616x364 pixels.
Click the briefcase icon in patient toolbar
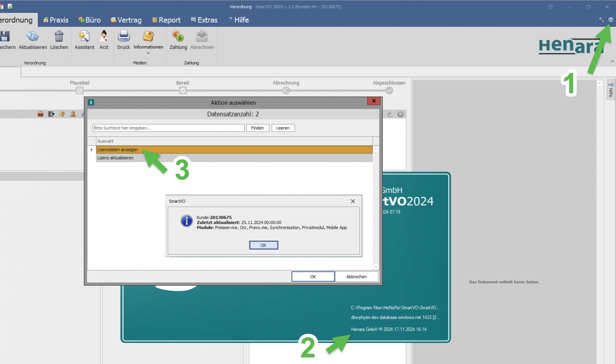coord(40,114)
